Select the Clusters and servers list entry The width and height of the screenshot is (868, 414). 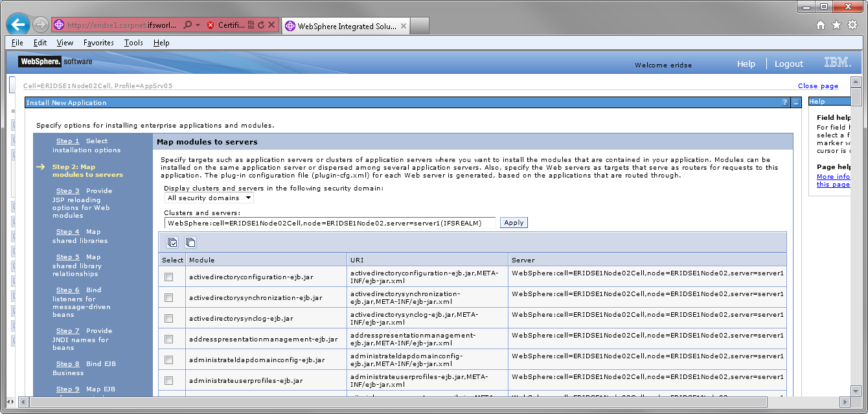coord(324,222)
